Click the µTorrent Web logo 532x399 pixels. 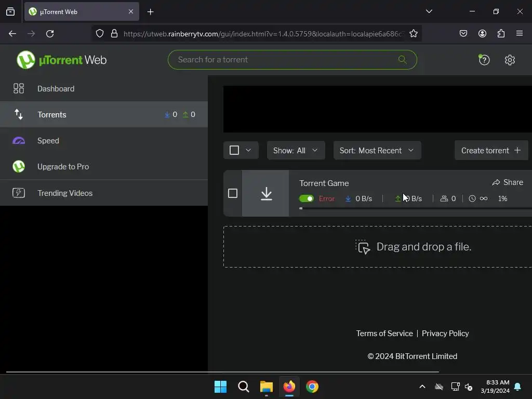(61, 60)
